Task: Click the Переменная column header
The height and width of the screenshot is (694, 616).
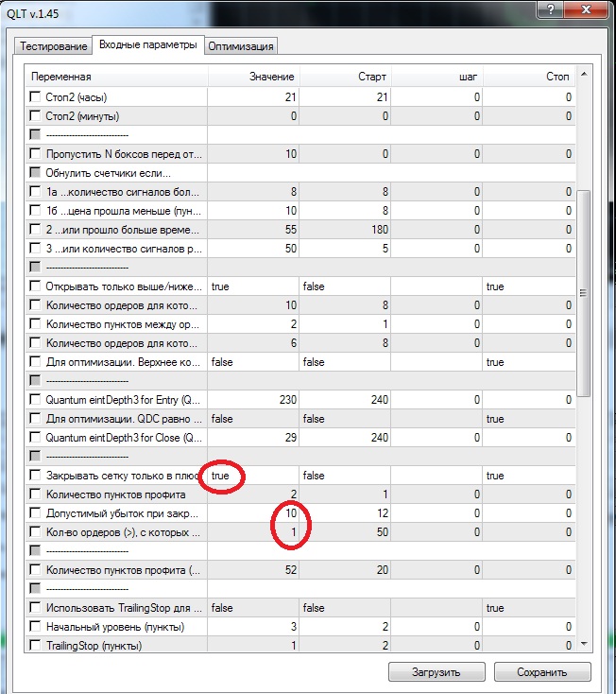Action: 116,77
